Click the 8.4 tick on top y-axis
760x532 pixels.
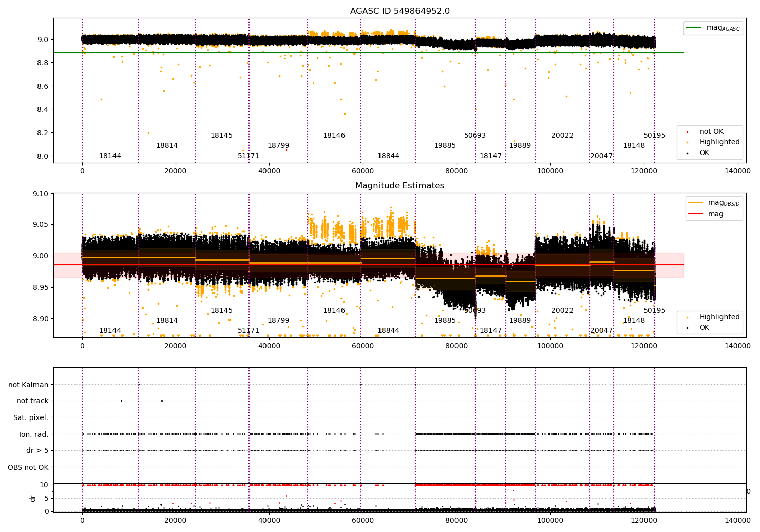pyautogui.click(x=43, y=109)
